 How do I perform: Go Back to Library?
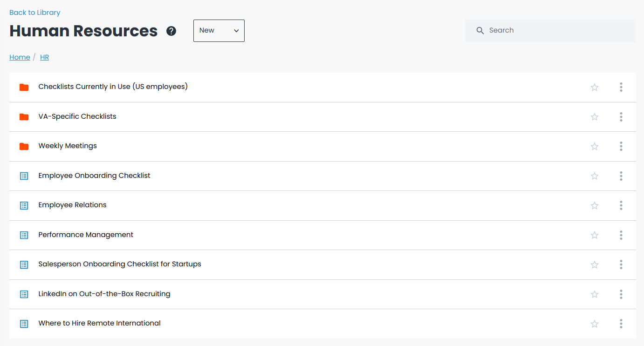coord(35,13)
